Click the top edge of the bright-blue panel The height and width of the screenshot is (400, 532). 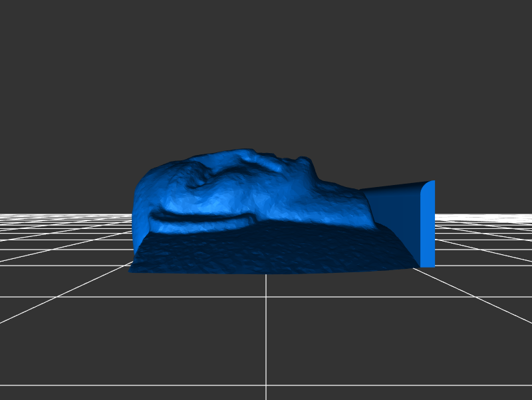429,182
